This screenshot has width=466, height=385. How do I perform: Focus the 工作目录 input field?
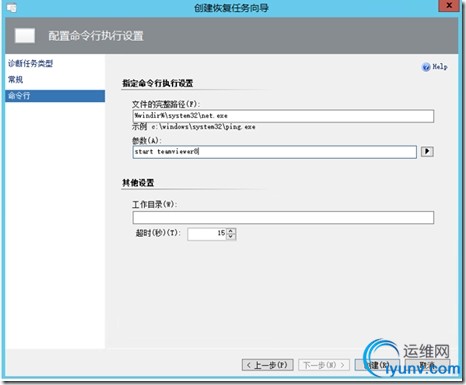(283, 217)
